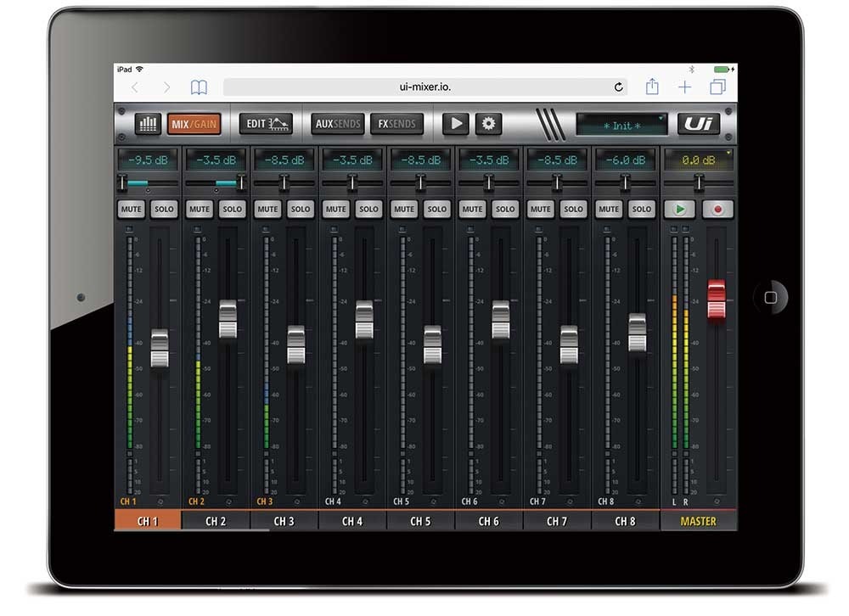Viewport: 849px width, 616px height.
Task: Select the MASTER strip tab
Action: pos(699,520)
